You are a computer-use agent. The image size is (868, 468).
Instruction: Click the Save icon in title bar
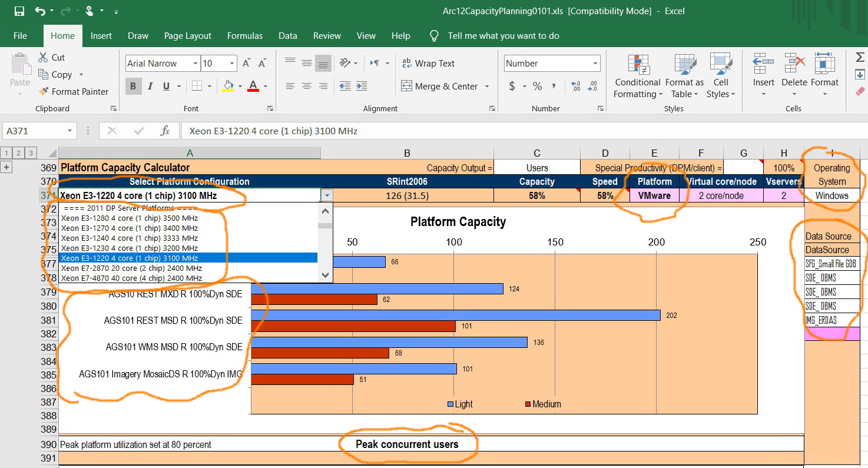point(19,11)
